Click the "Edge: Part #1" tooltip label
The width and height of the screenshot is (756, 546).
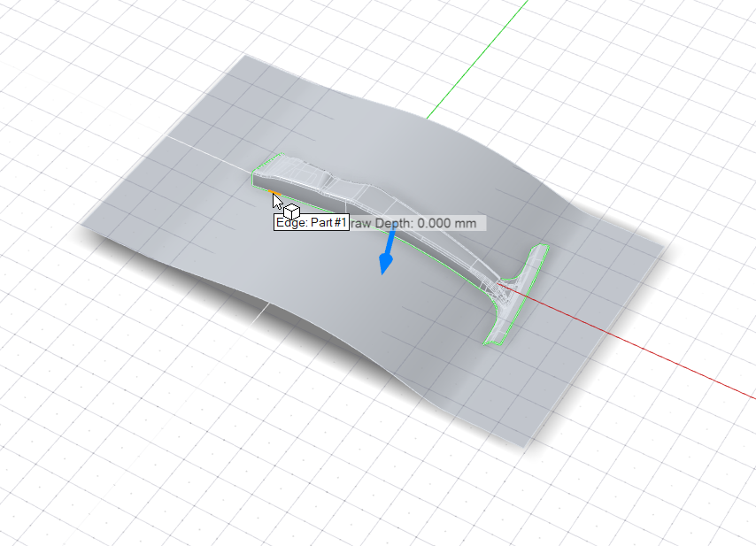[x=311, y=224]
